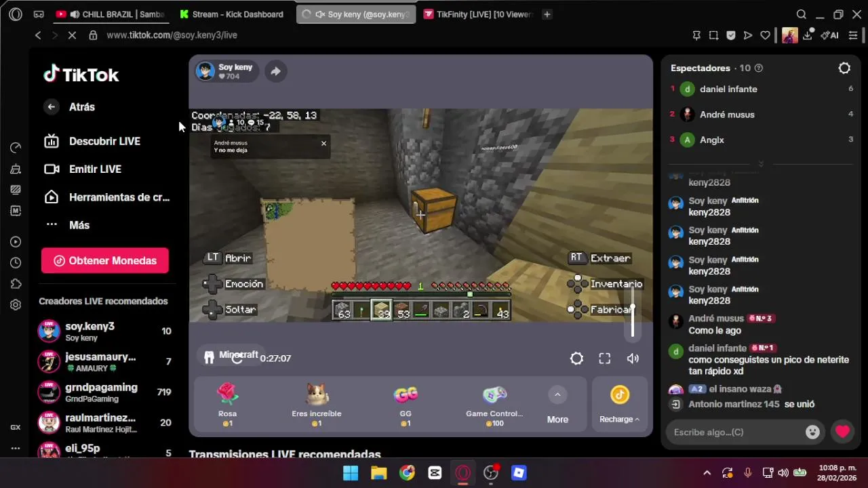The width and height of the screenshot is (868, 488).
Task: Adjust the vertical volume slider
Action: [x=633, y=312]
